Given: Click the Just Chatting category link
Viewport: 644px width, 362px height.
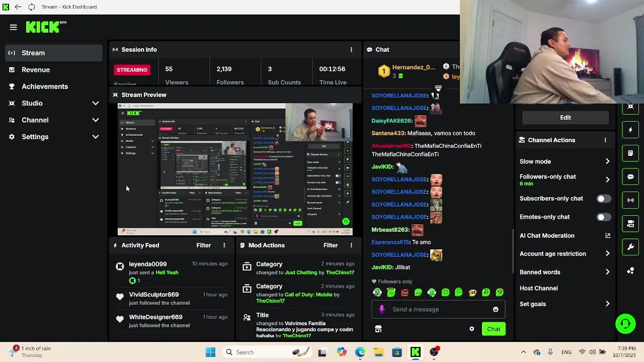Looking at the screenshot, I should click(301, 273).
